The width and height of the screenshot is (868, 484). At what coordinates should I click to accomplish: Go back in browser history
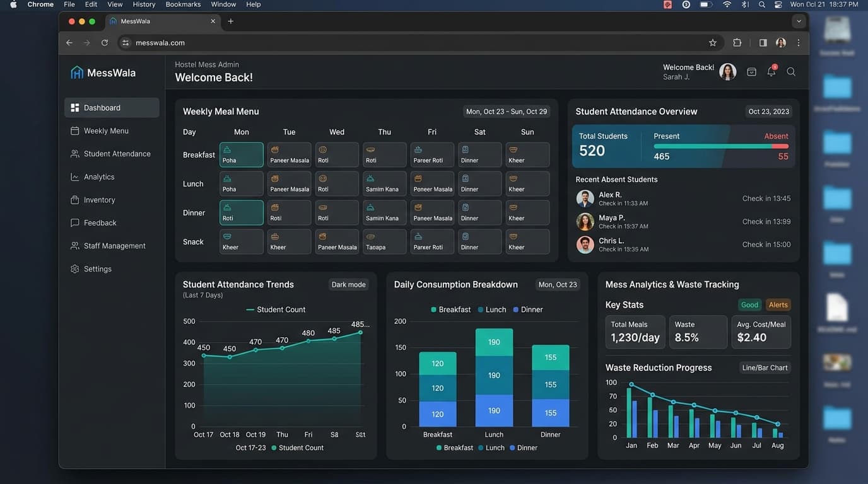coord(69,43)
